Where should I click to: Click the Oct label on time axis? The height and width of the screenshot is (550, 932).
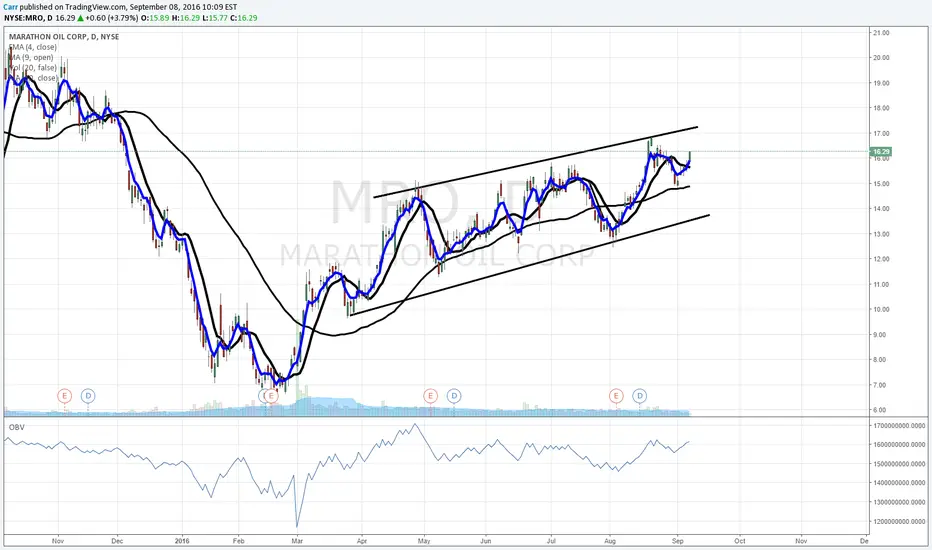tap(740, 541)
